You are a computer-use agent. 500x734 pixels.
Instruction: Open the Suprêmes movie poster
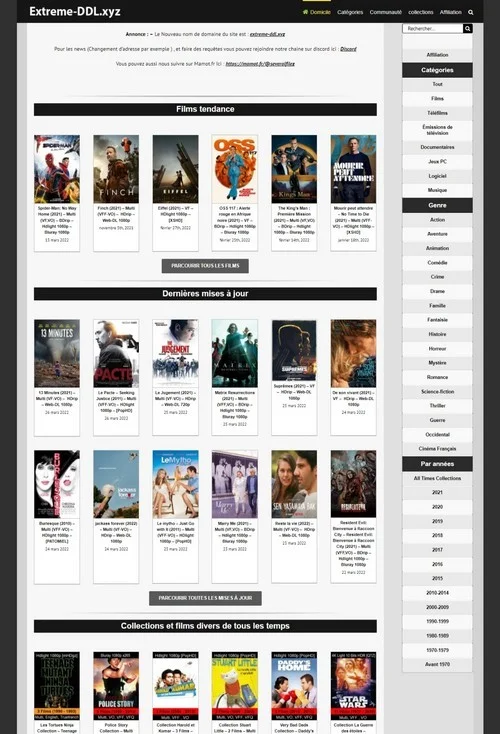point(294,351)
